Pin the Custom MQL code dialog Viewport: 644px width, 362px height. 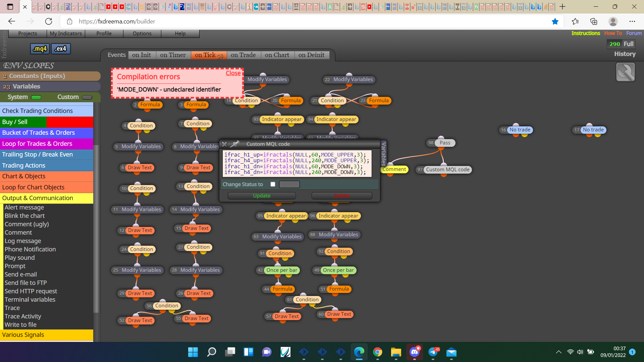(235, 144)
